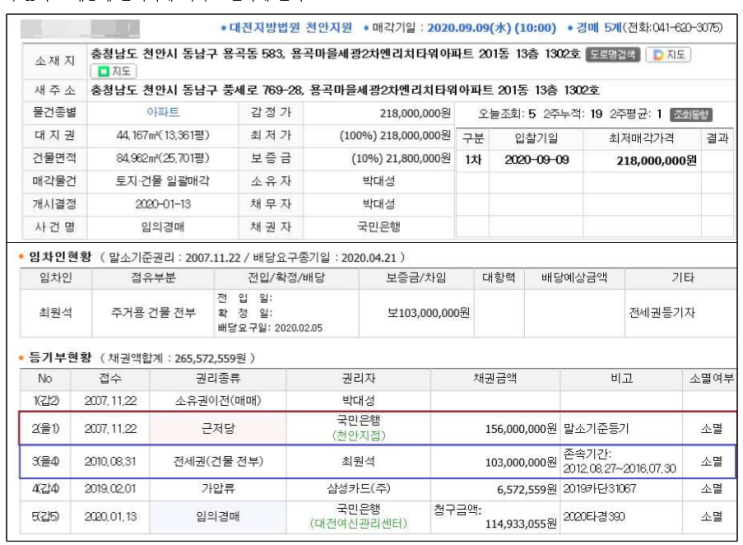
Task: Select the start decision date 2020-01-13
Action: coord(163,204)
